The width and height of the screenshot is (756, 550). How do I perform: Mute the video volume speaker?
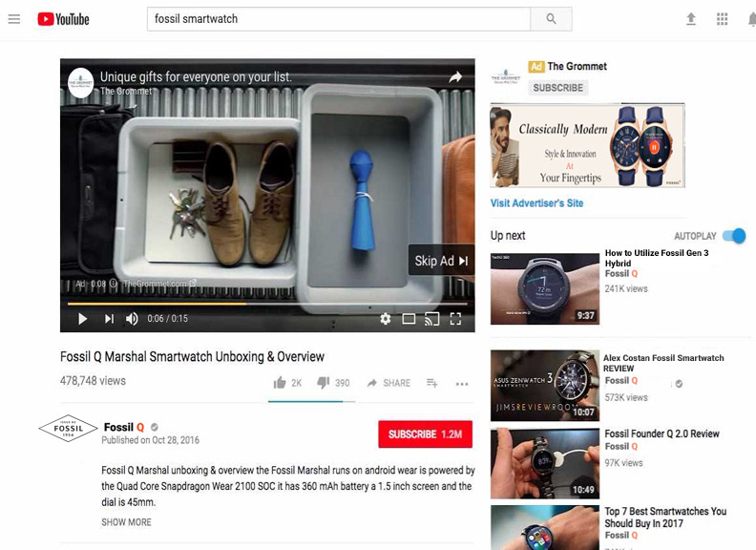point(132,319)
